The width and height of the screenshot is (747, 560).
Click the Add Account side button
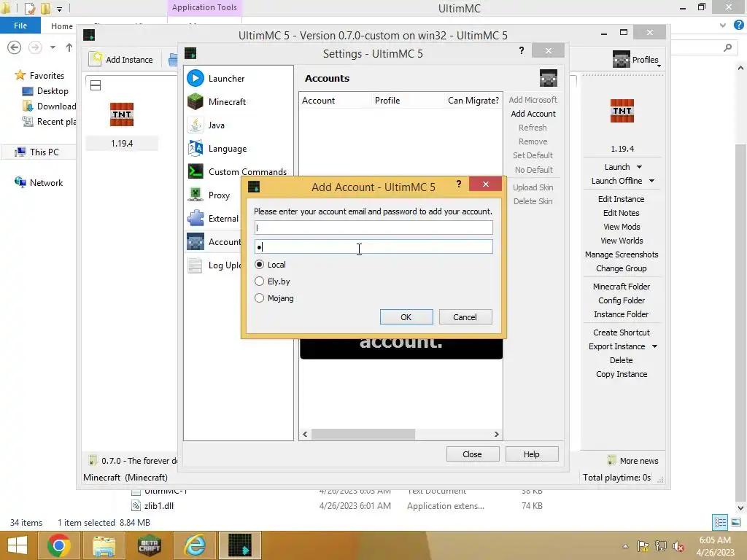pos(533,114)
